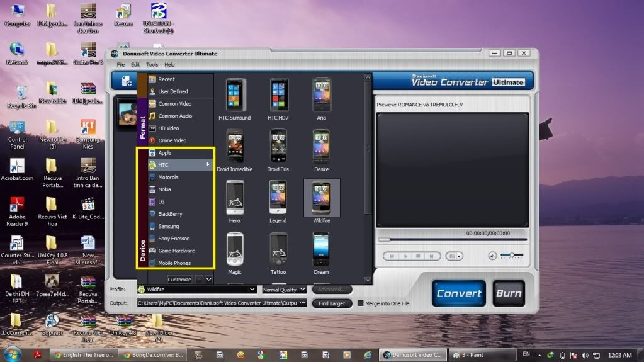Screen dimensions: 644x362
Task: Choose the Desire phone profile
Action: [x=321, y=151]
